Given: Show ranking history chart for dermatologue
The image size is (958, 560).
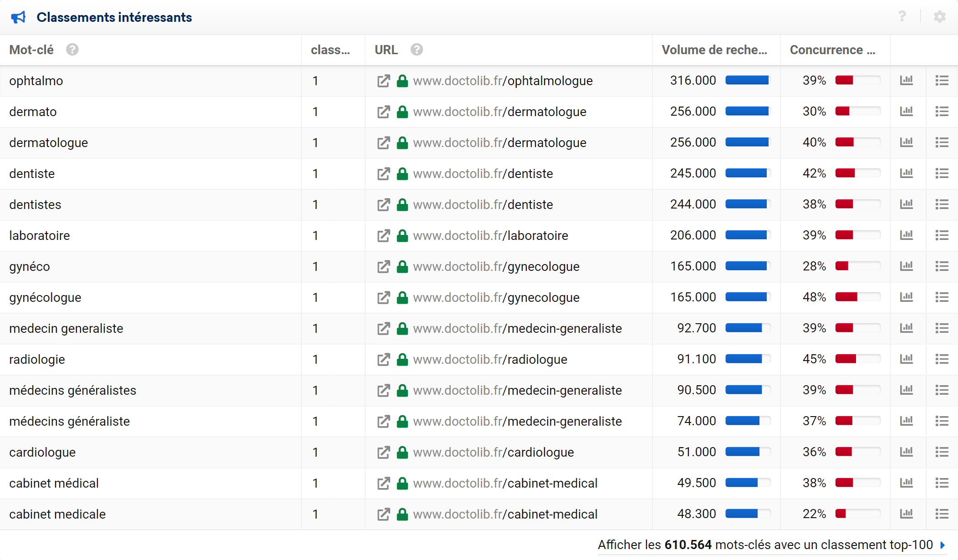Looking at the screenshot, I should coord(907,143).
